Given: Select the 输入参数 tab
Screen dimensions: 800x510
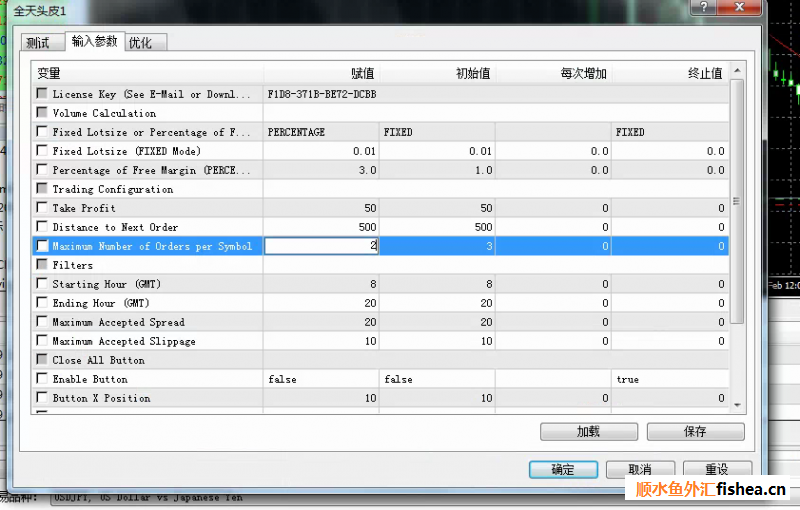Looking at the screenshot, I should click(x=94, y=42).
